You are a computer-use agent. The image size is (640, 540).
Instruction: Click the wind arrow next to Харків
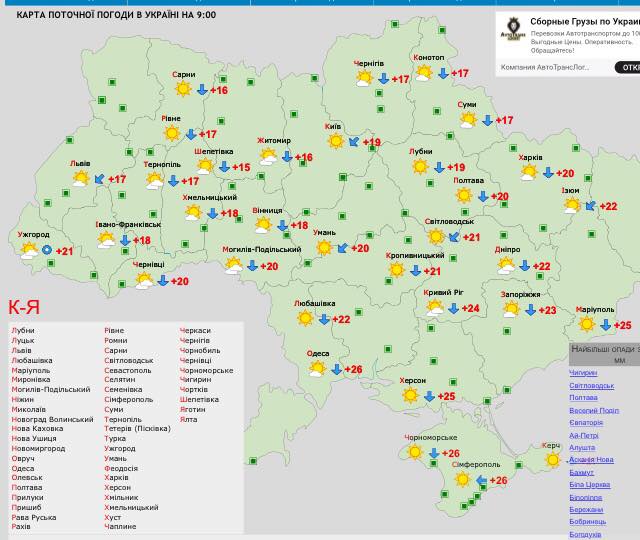click(549, 173)
